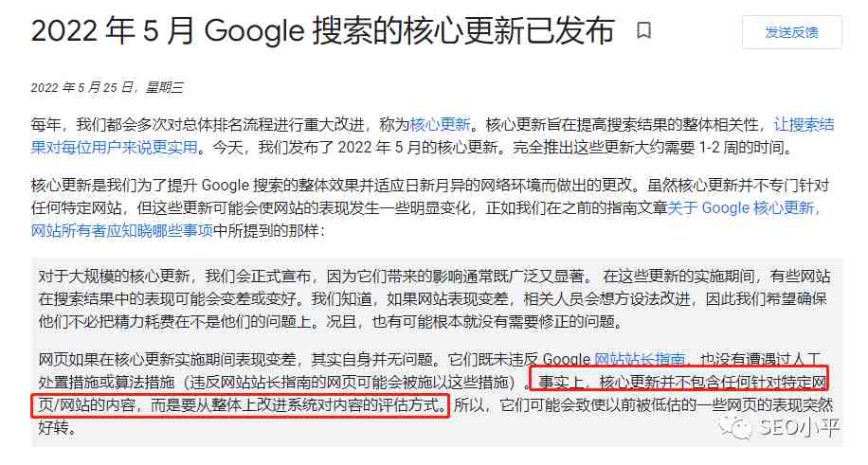Click the page title heading about 核心更新已发布
This screenshot has height=465, width=868.
[x=323, y=30]
